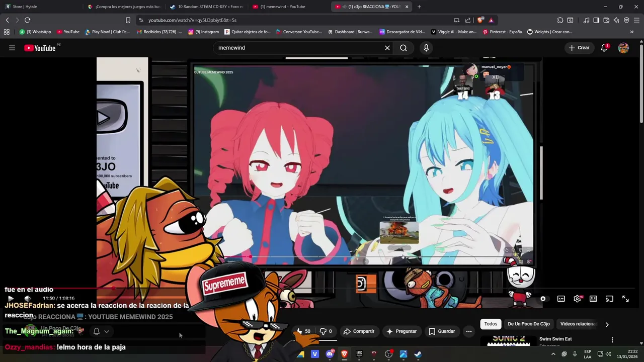The width and height of the screenshot is (644, 362).
Task: Click the Compartir share button
Action: coord(359,331)
